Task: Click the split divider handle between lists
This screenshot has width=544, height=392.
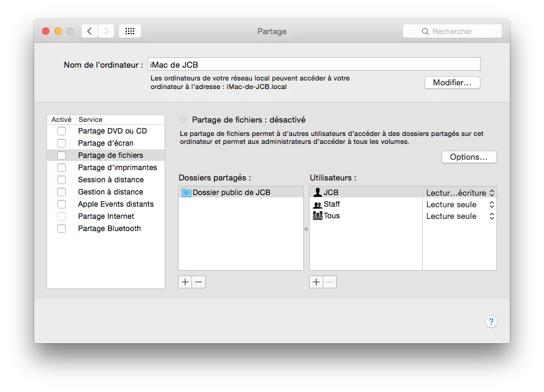Action: point(306,229)
